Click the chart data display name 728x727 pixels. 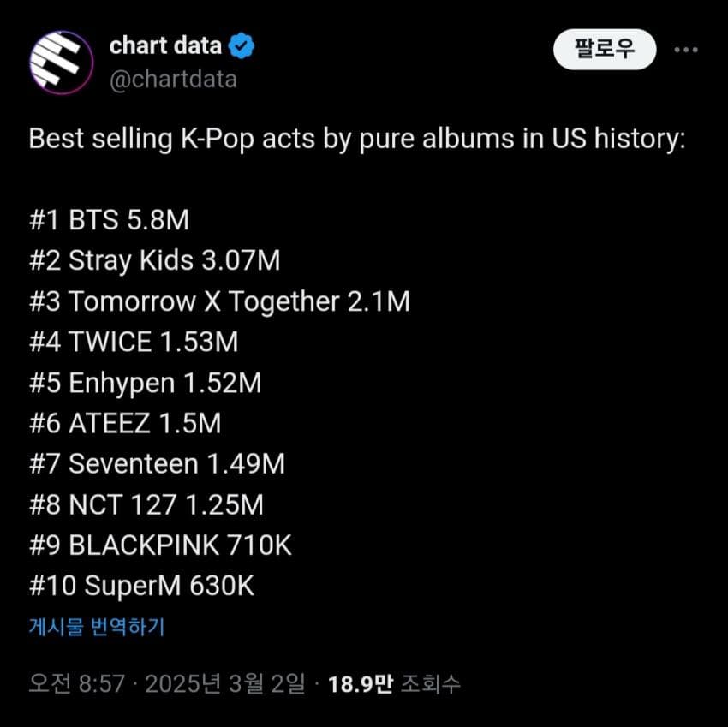[x=165, y=46]
